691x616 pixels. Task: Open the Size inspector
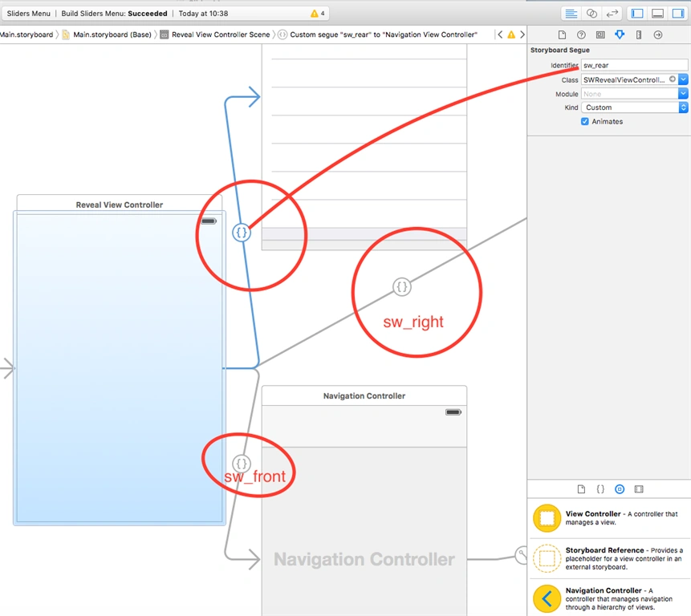(x=639, y=34)
